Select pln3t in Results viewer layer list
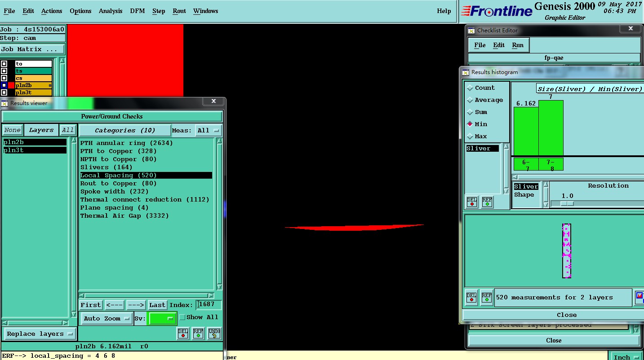This screenshot has height=360, width=644. 35,150
